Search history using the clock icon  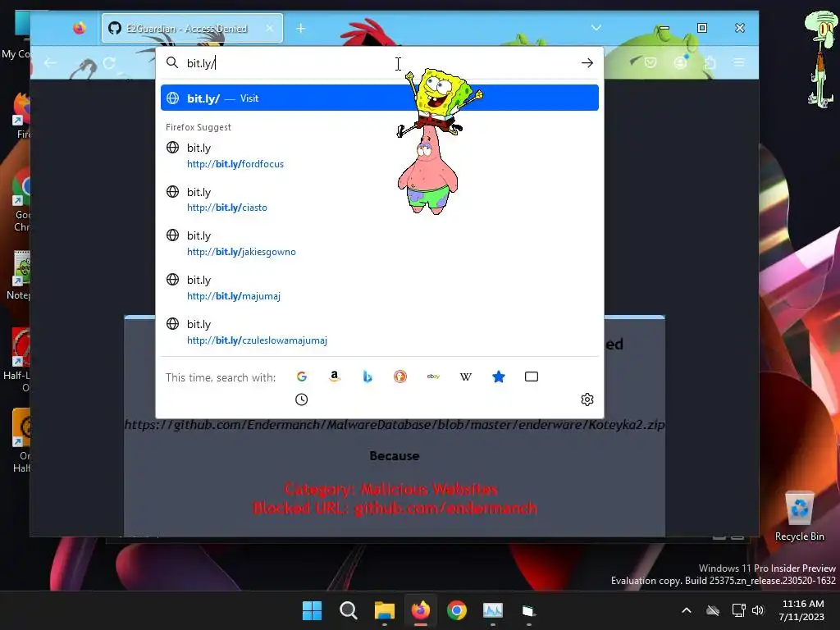pos(302,399)
